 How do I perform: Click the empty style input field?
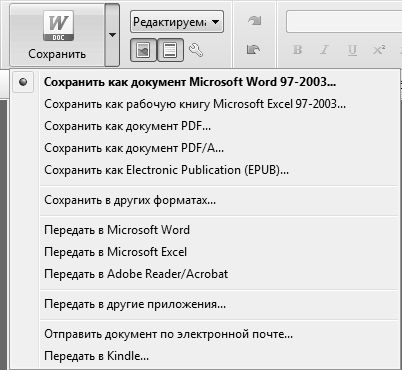344,22
